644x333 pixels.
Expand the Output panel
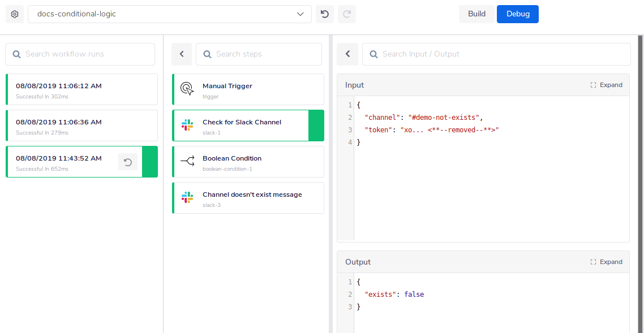coord(606,262)
